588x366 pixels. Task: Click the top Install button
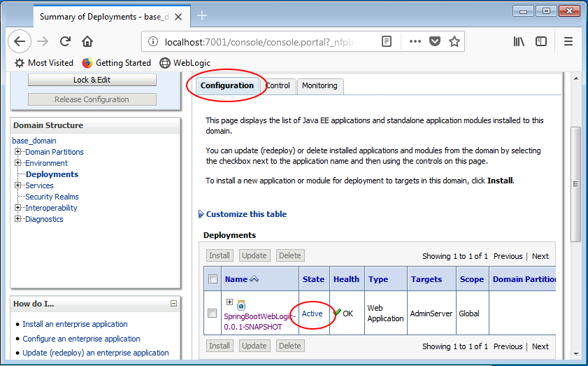(x=220, y=255)
